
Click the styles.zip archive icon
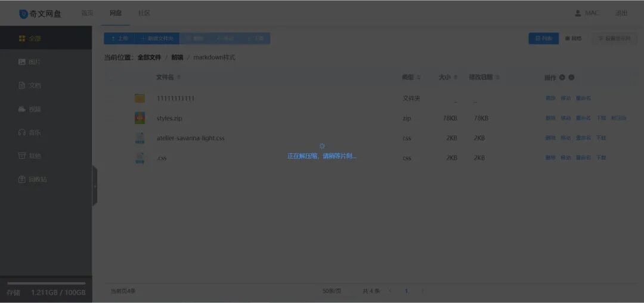tap(140, 118)
